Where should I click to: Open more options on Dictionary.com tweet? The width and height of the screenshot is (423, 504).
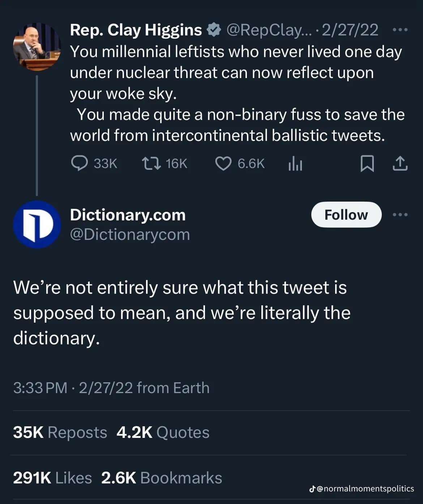click(x=400, y=215)
